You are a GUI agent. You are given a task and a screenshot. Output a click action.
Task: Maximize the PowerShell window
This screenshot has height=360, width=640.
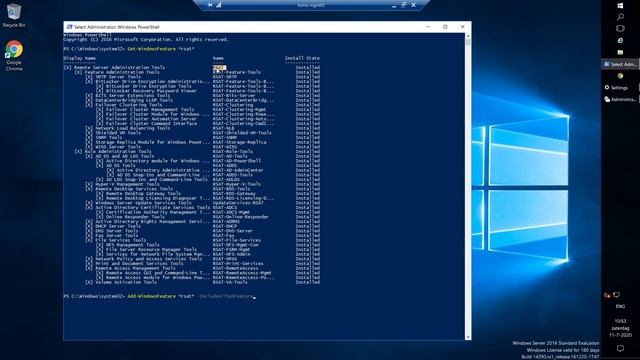445,27
